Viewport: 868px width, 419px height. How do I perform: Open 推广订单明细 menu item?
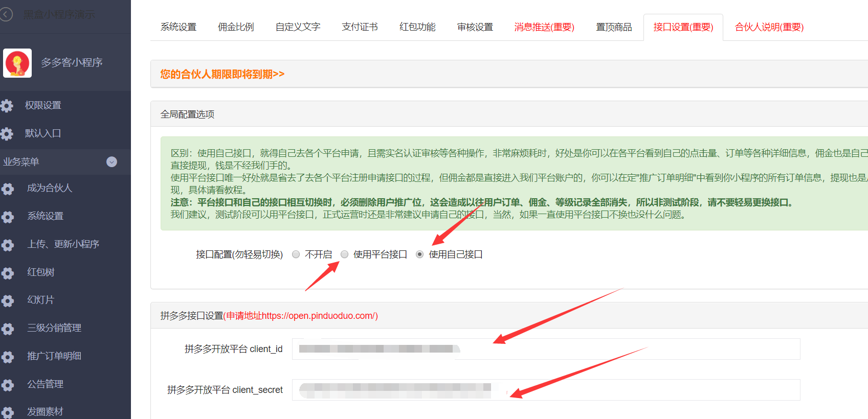click(54, 356)
